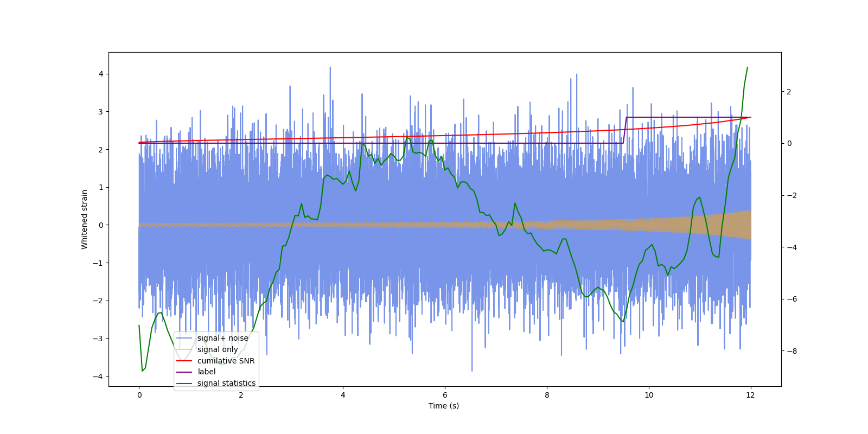The image size is (868, 434).
Task: Click tick label 8 on the Time axis
Action: tap(547, 395)
